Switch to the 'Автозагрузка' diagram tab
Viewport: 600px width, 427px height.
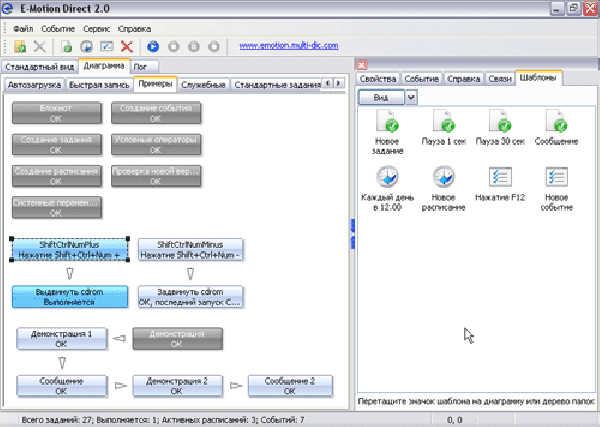tap(33, 85)
